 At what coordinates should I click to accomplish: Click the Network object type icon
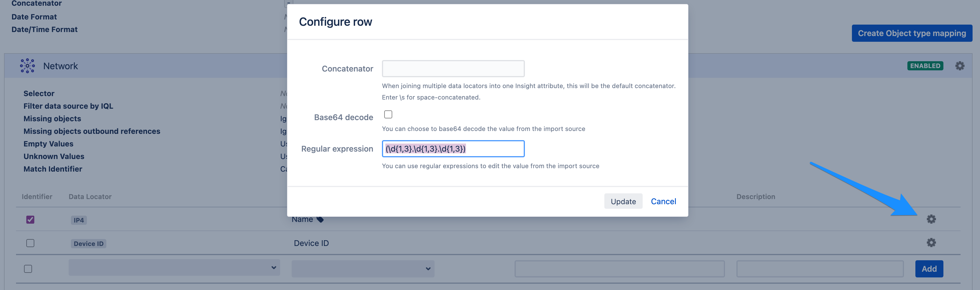[27, 65]
